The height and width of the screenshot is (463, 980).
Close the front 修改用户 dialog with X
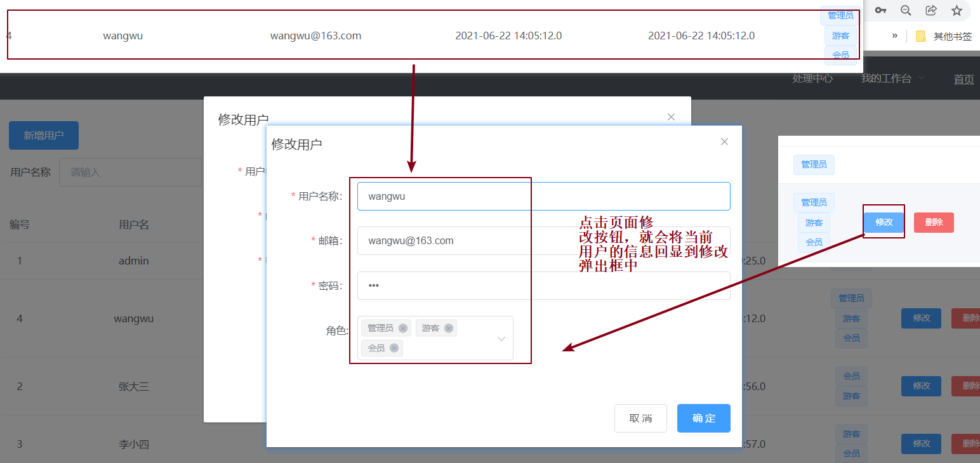point(724,141)
